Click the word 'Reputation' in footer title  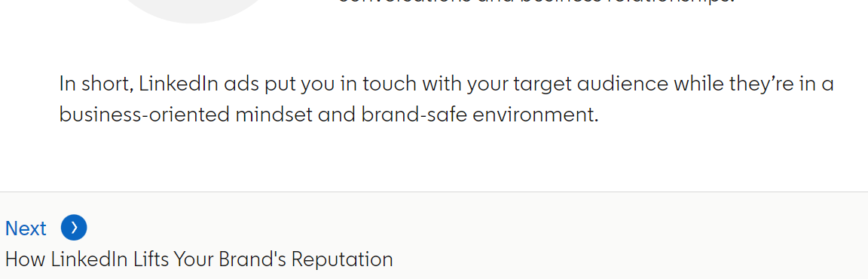(x=342, y=259)
